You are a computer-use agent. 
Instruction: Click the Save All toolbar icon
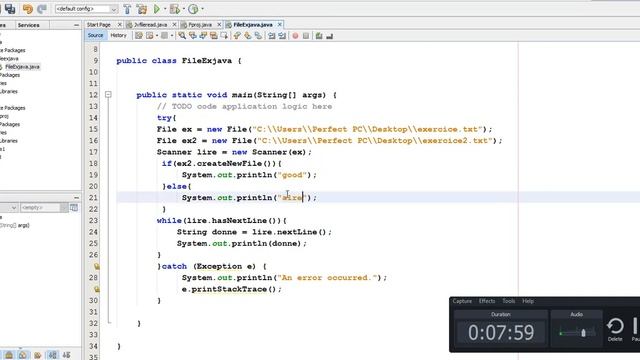tap(10, 9)
